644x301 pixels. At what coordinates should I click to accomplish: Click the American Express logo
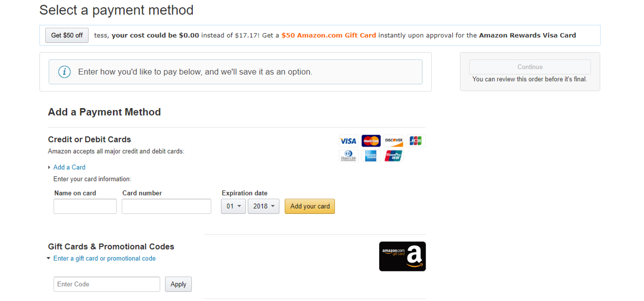[x=371, y=156]
